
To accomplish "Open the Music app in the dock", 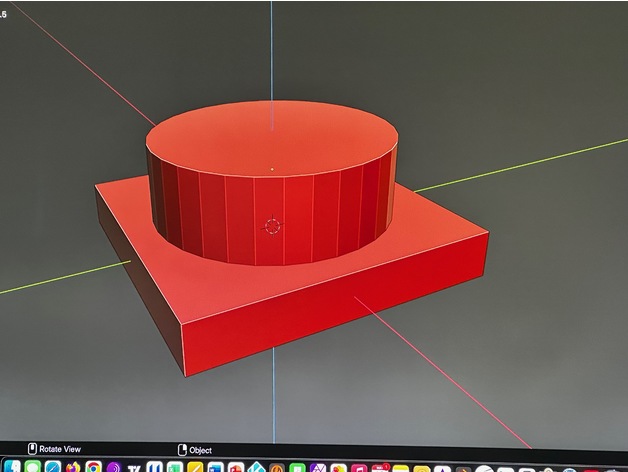I will (x=359, y=467).
